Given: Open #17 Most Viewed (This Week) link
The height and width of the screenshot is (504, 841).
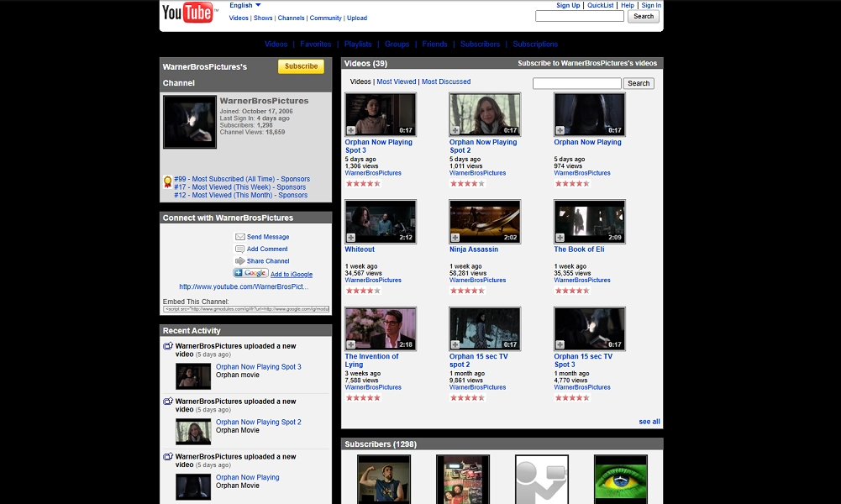Looking at the screenshot, I should pos(239,187).
